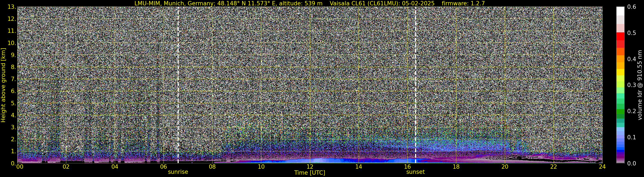Click the time axis tick label 08

(x=212, y=167)
